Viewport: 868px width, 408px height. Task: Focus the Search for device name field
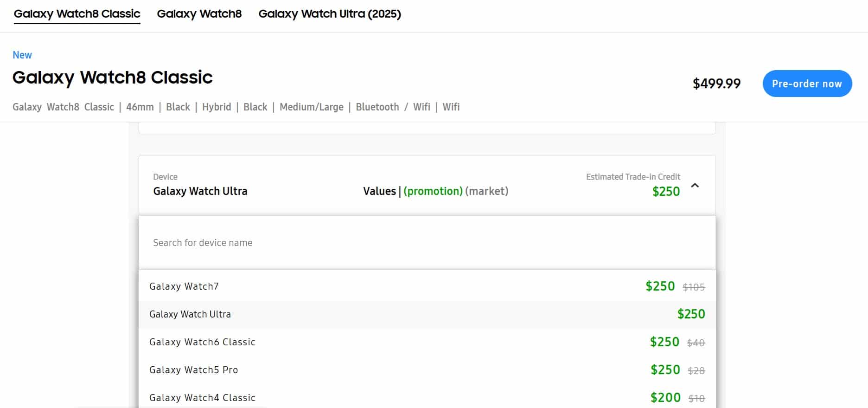(427, 243)
